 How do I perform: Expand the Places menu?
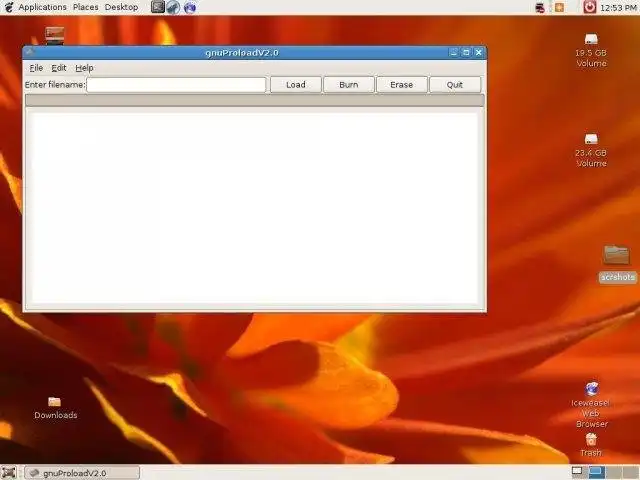(x=86, y=7)
